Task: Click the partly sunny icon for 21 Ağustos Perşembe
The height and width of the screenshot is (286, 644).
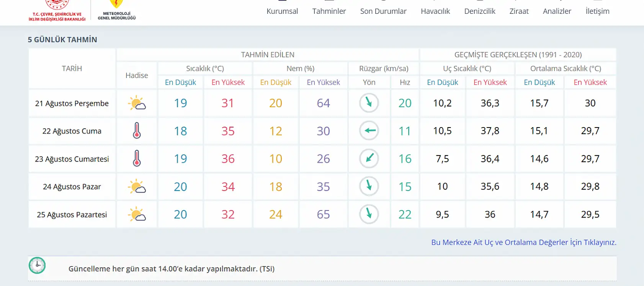Action: click(x=137, y=103)
